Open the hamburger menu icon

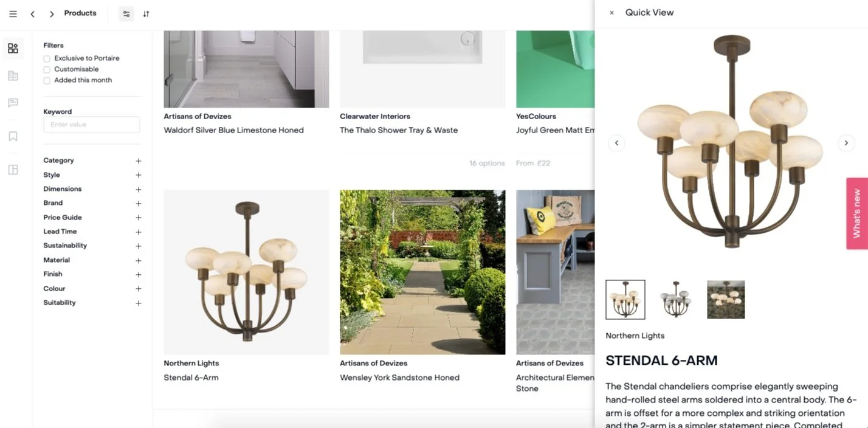13,13
